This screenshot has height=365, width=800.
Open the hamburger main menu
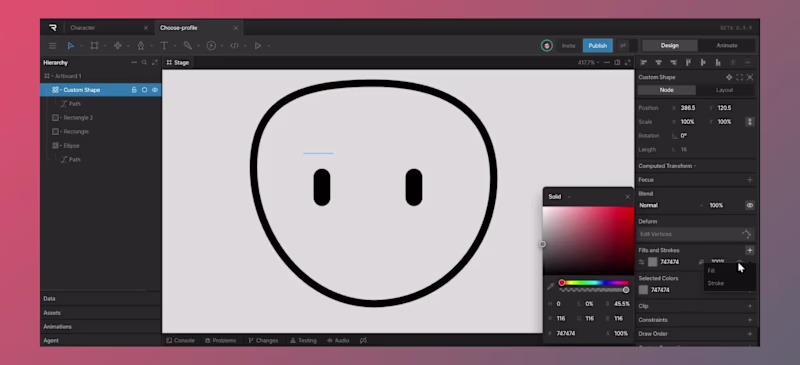coord(53,46)
